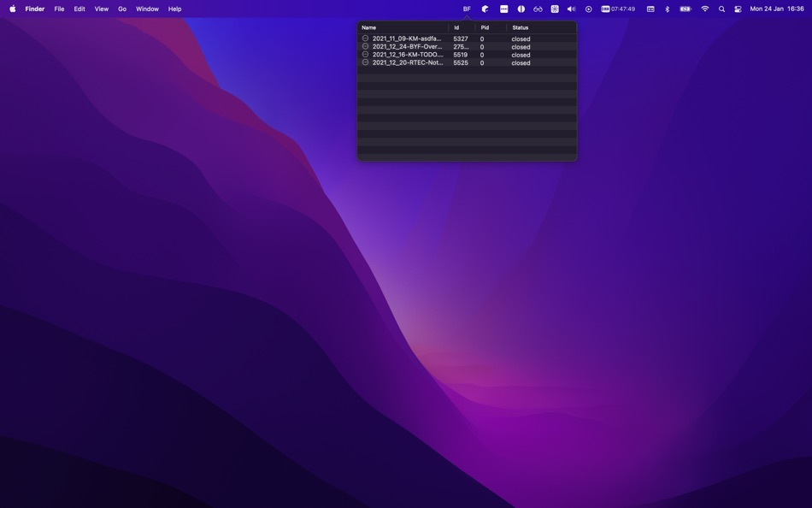Sort the list by Pid column header
This screenshot has width=812, height=508.
491,27
